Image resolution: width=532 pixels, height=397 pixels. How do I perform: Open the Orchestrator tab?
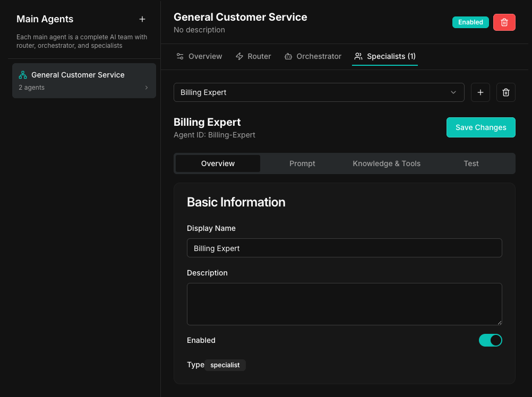[313, 56]
